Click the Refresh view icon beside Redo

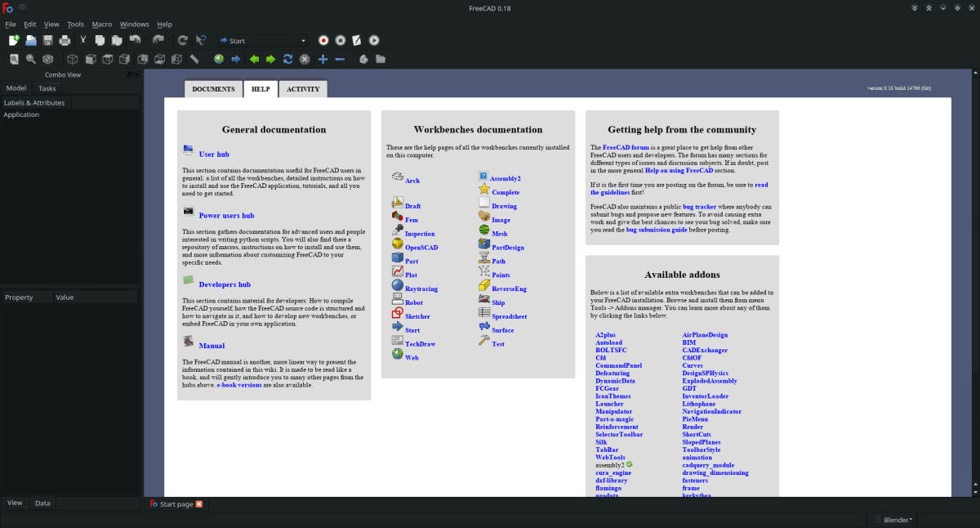coord(183,40)
